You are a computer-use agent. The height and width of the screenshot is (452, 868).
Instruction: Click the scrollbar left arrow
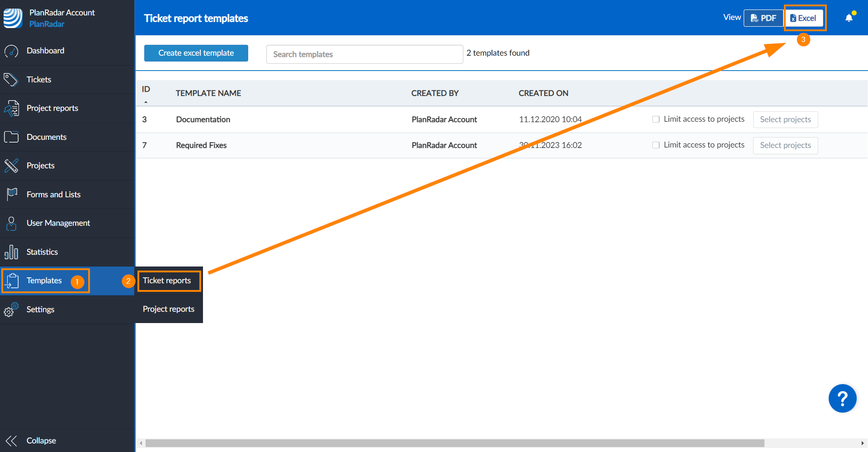141,443
